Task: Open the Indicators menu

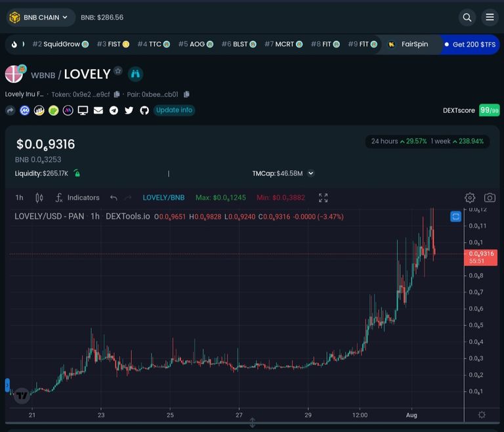Action: 77,198
